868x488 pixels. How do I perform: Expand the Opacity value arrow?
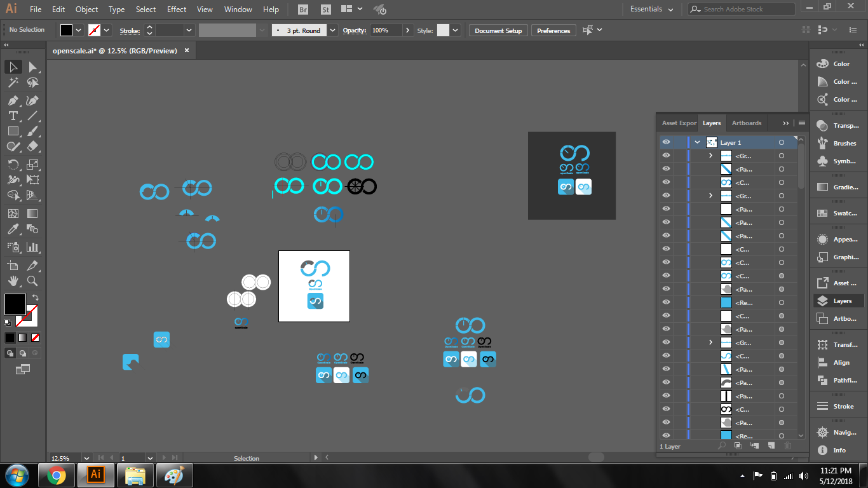[407, 30]
